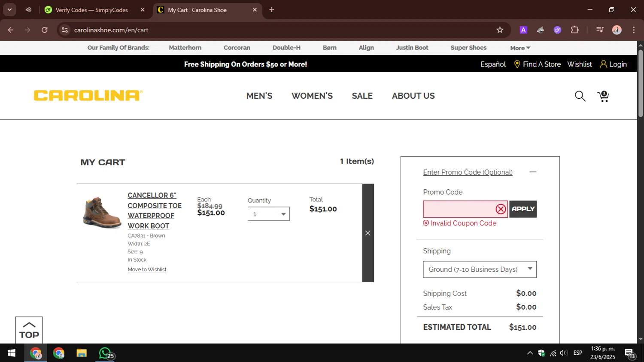Image resolution: width=644 pixels, height=362 pixels.
Task: Open ABOUT US menu
Action: coord(413,96)
